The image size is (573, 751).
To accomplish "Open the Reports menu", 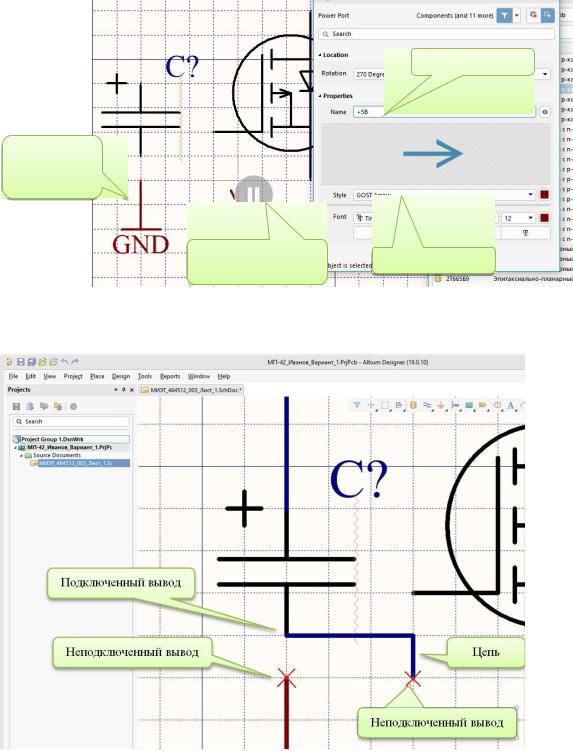I will pos(170,376).
